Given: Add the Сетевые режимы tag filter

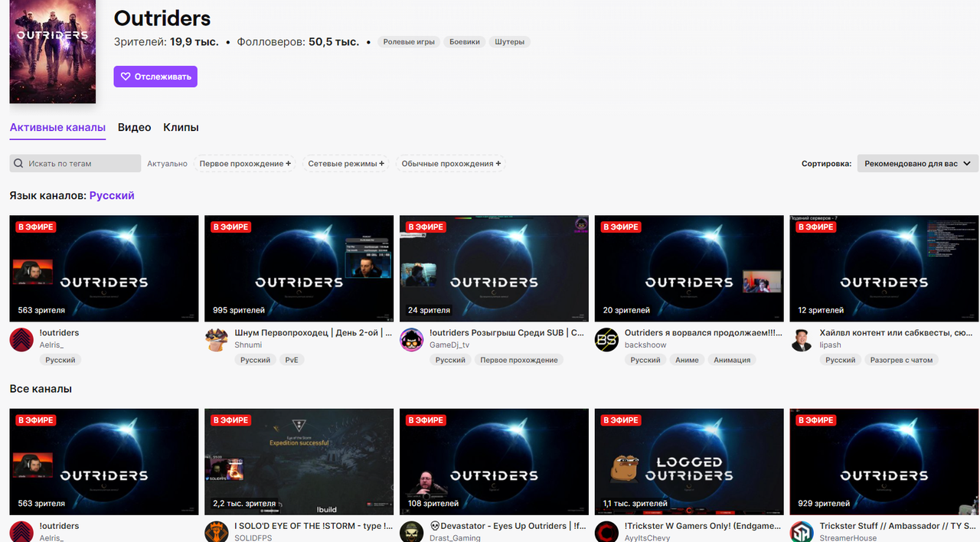Looking at the screenshot, I should coord(346,163).
